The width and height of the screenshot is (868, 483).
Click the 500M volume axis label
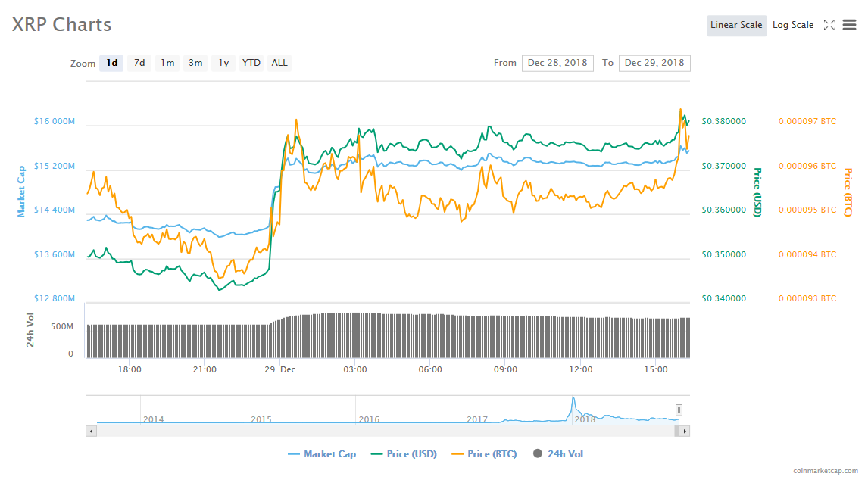(x=62, y=326)
